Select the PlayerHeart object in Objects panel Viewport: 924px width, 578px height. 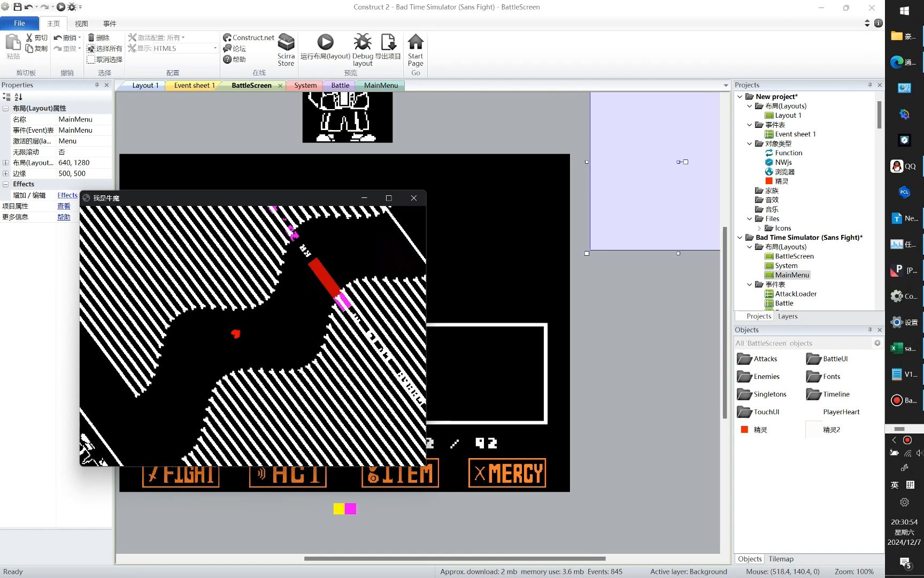click(841, 412)
